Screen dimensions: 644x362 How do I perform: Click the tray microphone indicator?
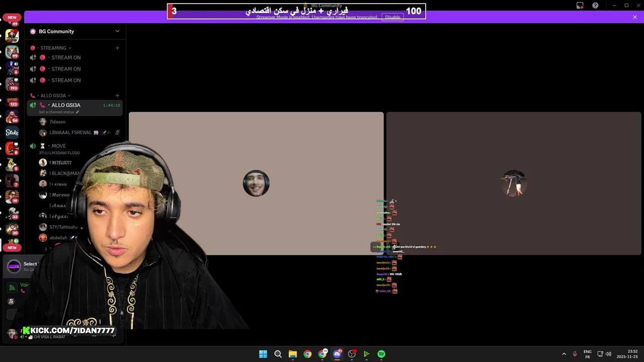point(575,354)
